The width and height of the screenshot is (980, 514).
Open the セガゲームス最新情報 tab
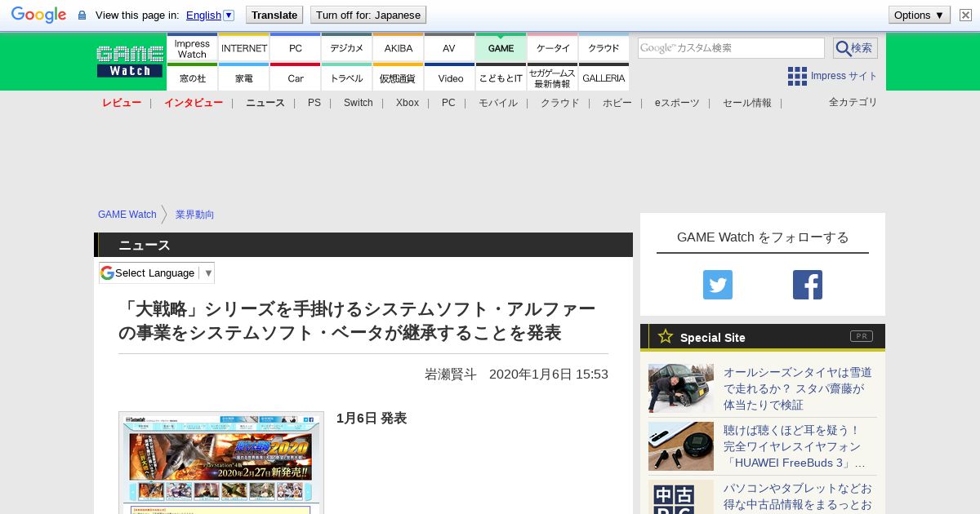552,78
